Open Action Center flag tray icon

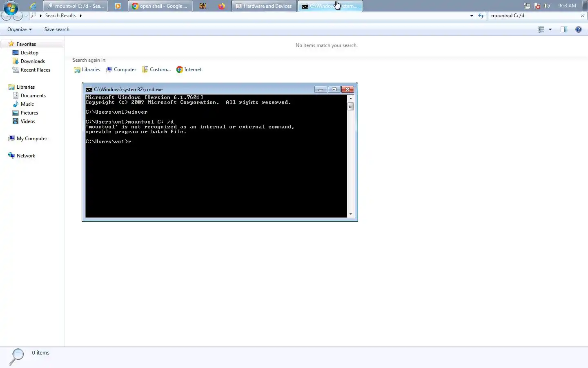[x=537, y=6]
